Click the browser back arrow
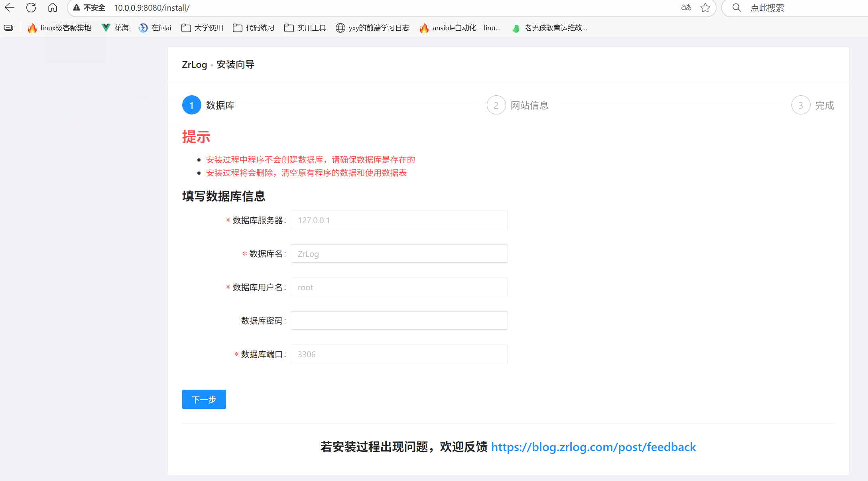Image resolution: width=868 pixels, height=481 pixels. click(x=10, y=8)
